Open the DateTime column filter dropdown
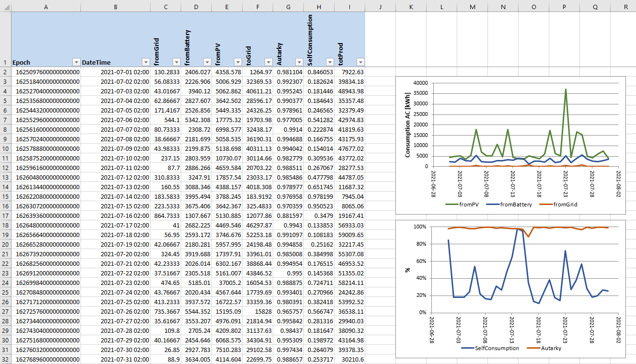Viewport: 636px width, 364px height. click(145, 62)
